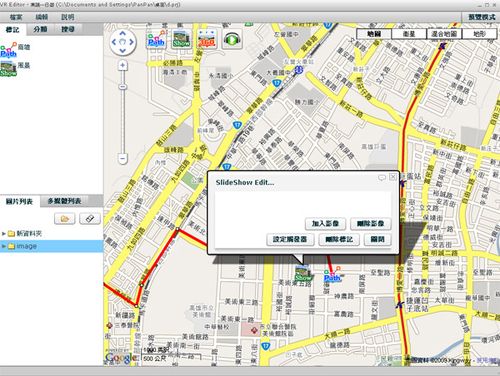Click the open folder icon in picture list
This screenshot has height=376, width=500.
click(x=65, y=219)
